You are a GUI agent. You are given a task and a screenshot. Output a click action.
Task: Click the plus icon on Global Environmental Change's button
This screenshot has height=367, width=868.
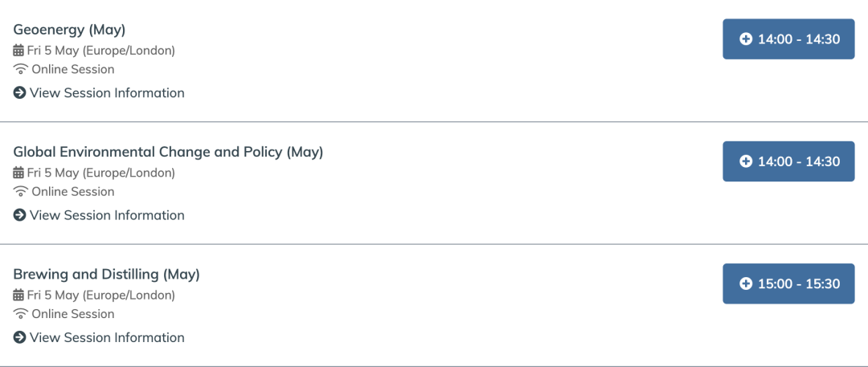(746, 161)
